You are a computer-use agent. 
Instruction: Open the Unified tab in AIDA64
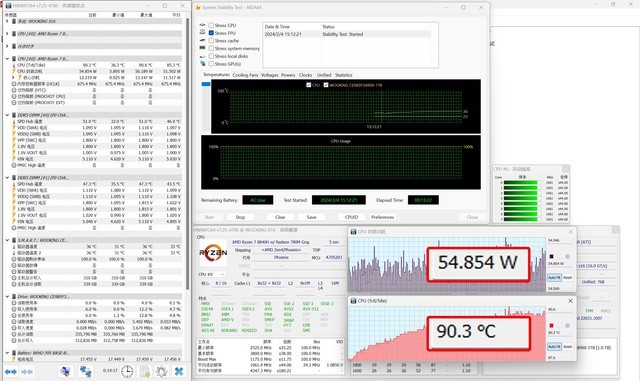click(x=324, y=75)
